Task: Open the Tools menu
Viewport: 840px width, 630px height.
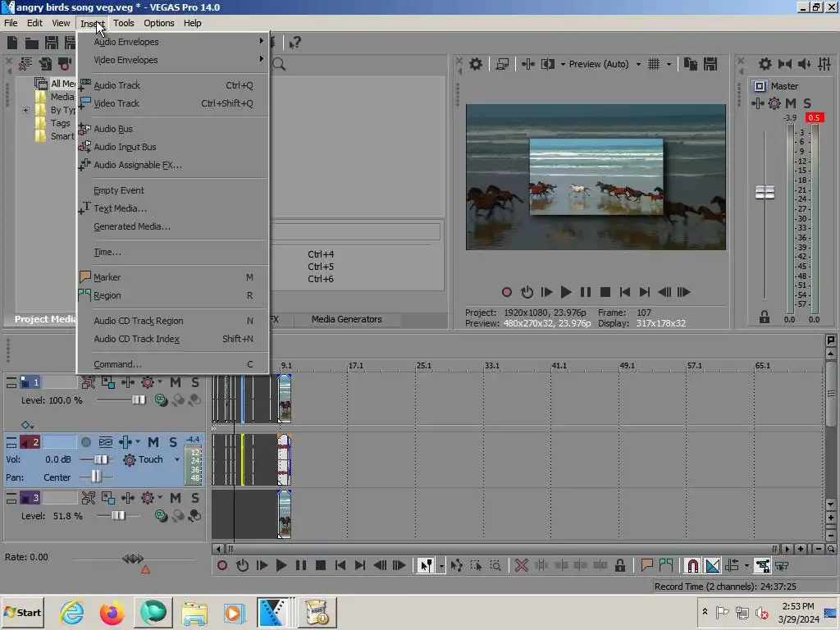Action: pos(123,23)
